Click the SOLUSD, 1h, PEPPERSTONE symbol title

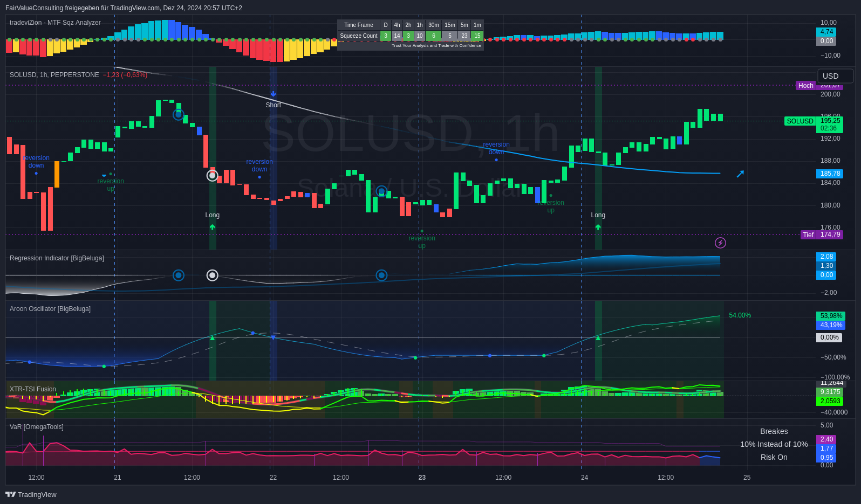pos(54,75)
